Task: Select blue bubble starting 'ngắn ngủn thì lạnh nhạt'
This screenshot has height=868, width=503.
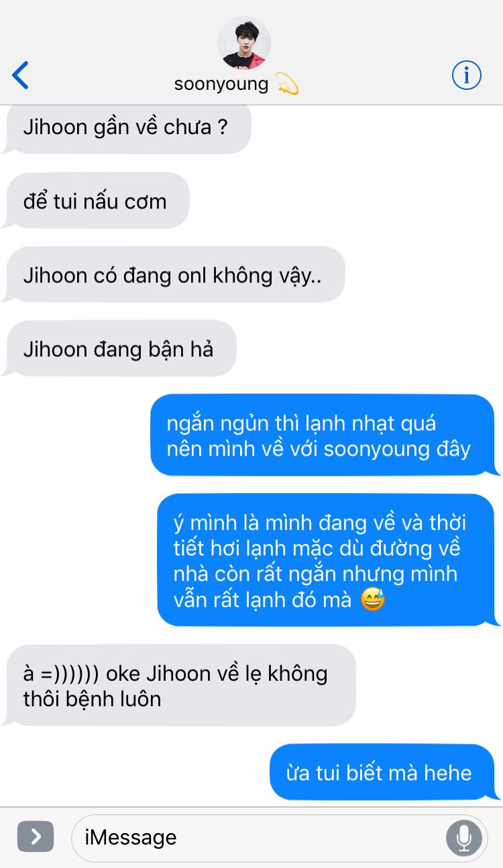Action: (325, 435)
